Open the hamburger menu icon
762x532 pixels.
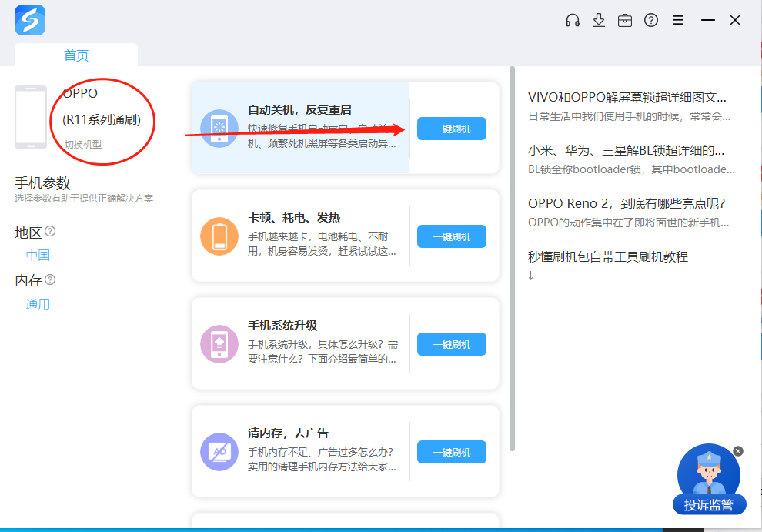tap(678, 20)
